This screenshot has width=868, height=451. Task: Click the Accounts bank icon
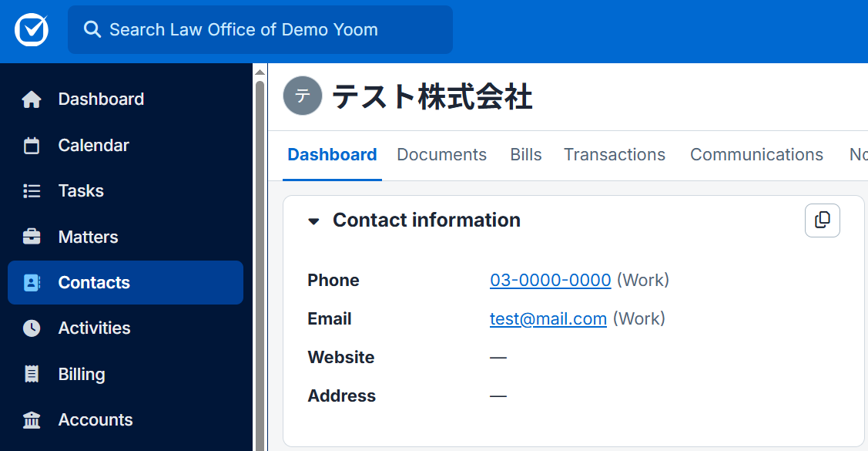tap(32, 420)
